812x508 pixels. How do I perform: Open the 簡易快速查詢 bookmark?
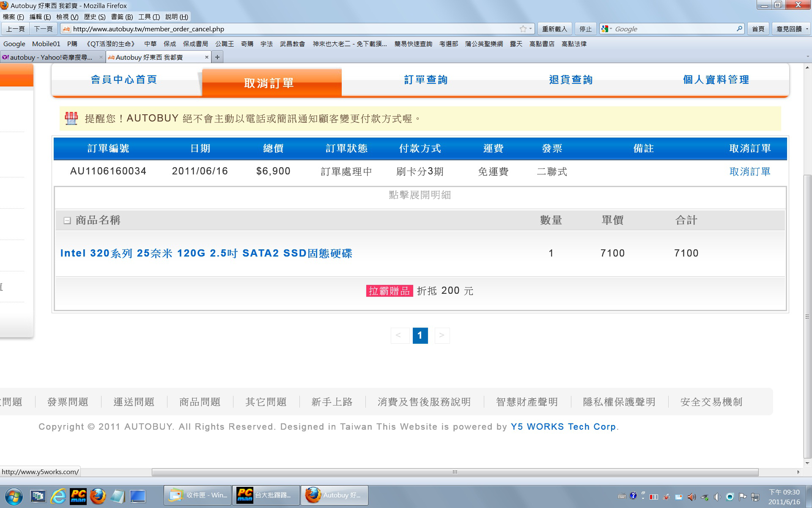(x=413, y=44)
